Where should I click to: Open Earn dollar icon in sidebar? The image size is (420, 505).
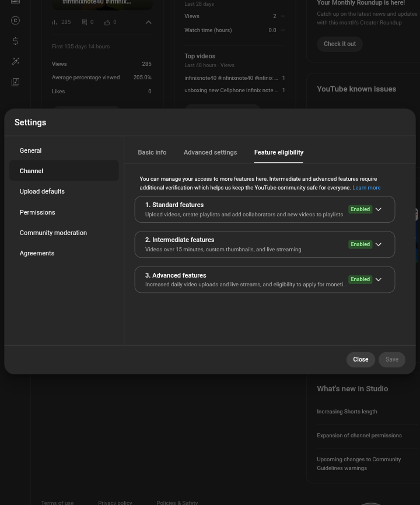(x=15, y=41)
